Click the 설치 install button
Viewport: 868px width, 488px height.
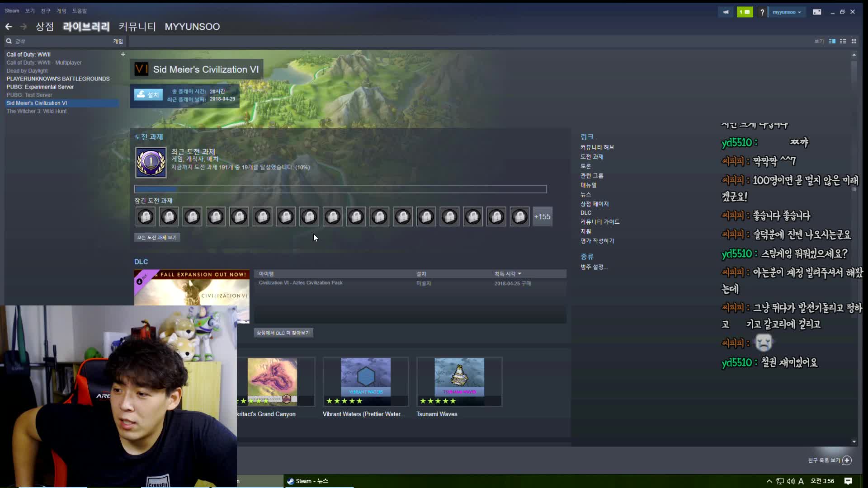[148, 94]
